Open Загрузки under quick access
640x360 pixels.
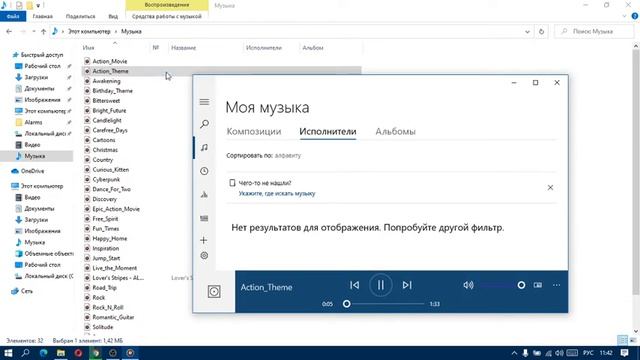pyautogui.click(x=36, y=77)
